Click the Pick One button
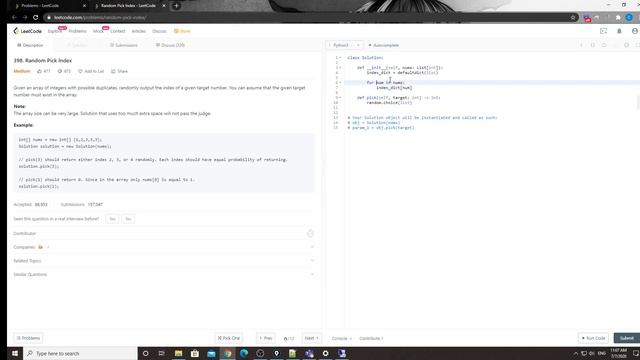The height and width of the screenshot is (360, 640). coord(229,338)
